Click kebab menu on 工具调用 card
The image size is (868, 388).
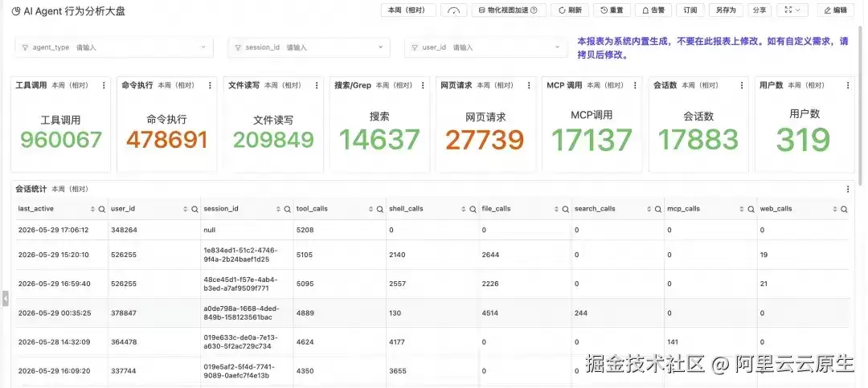pyautogui.click(x=104, y=85)
